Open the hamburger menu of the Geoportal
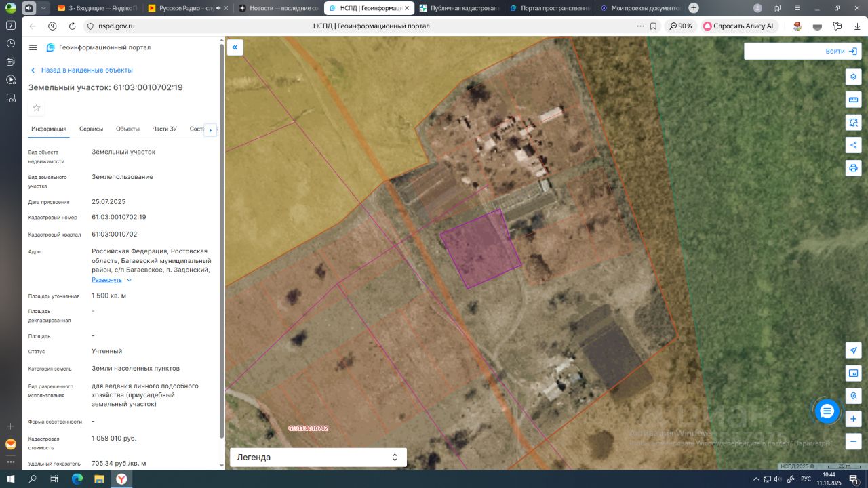Image resolution: width=868 pixels, height=488 pixels. (33, 47)
